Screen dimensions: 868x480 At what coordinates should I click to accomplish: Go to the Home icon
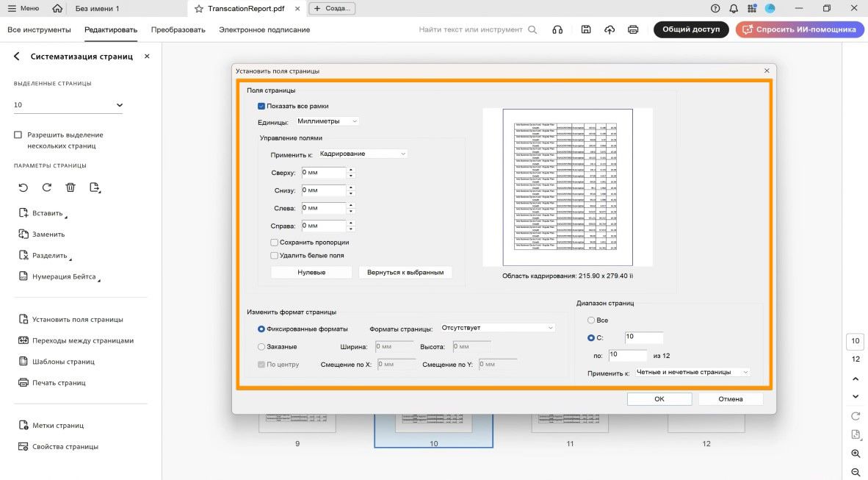click(57, 8)
